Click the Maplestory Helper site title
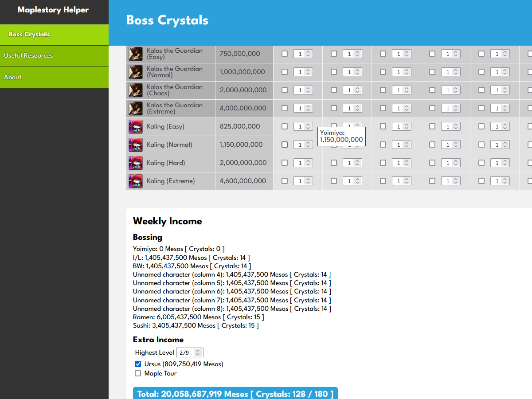This screenshot has height=399, width=532. [53, 10]
